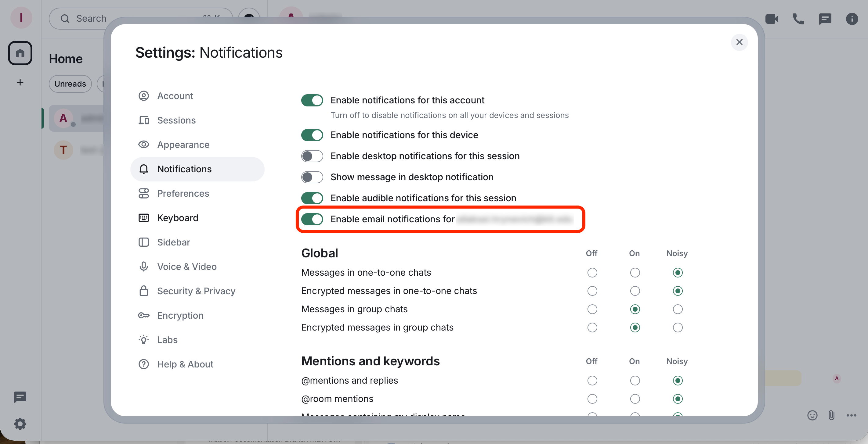Set @room mentions to Noisy
This screenshot has height=444, width=868.
click(x=677, y=399)
